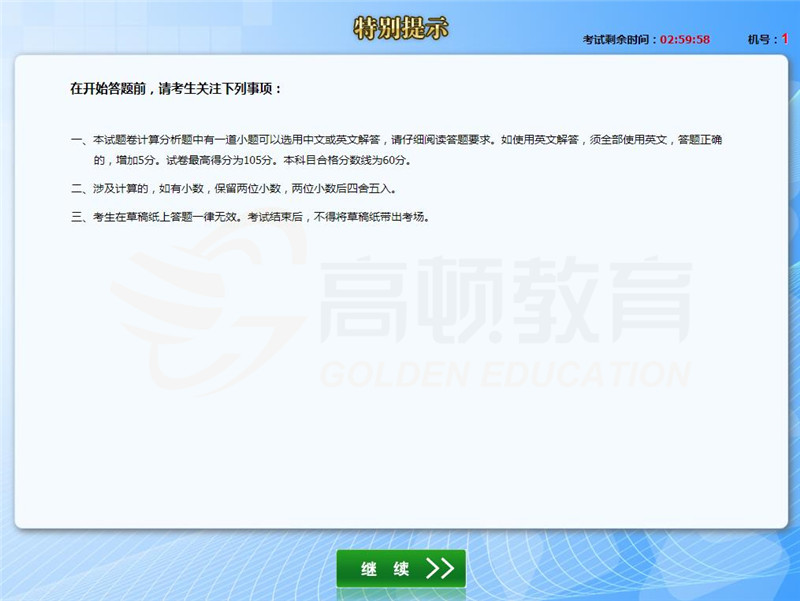Click the GOLDEN EDUCATION watermark English text
This screenshot has height=601, width=800.
(505, 373)
